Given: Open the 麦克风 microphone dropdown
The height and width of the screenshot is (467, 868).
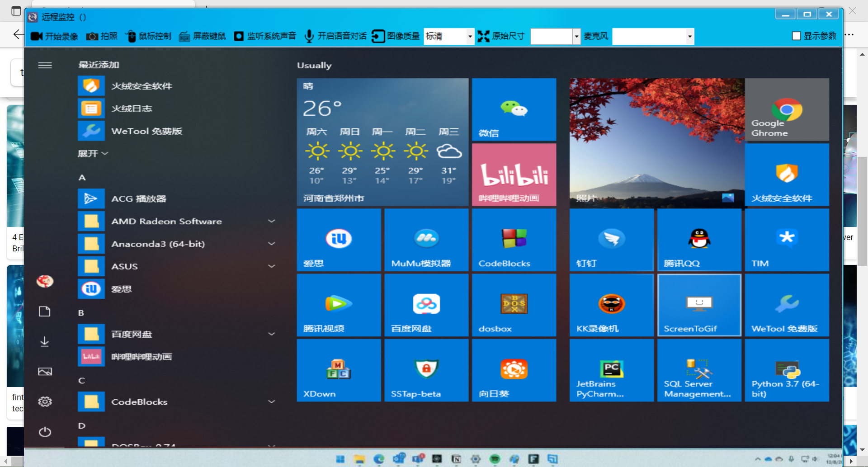Looking at the screenshot, I should [x=689, y=36].
